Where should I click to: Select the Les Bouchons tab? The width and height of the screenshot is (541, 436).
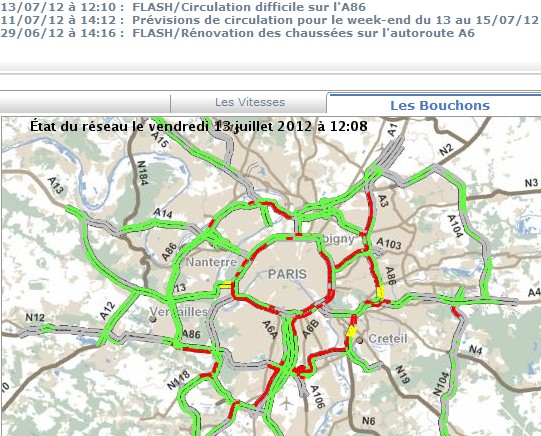click(440, 105)
